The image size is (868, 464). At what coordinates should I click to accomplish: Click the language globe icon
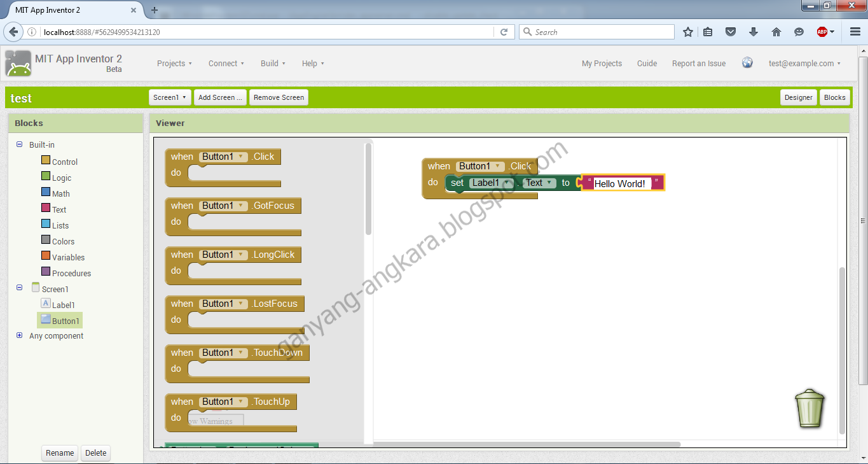coord(747,62)
